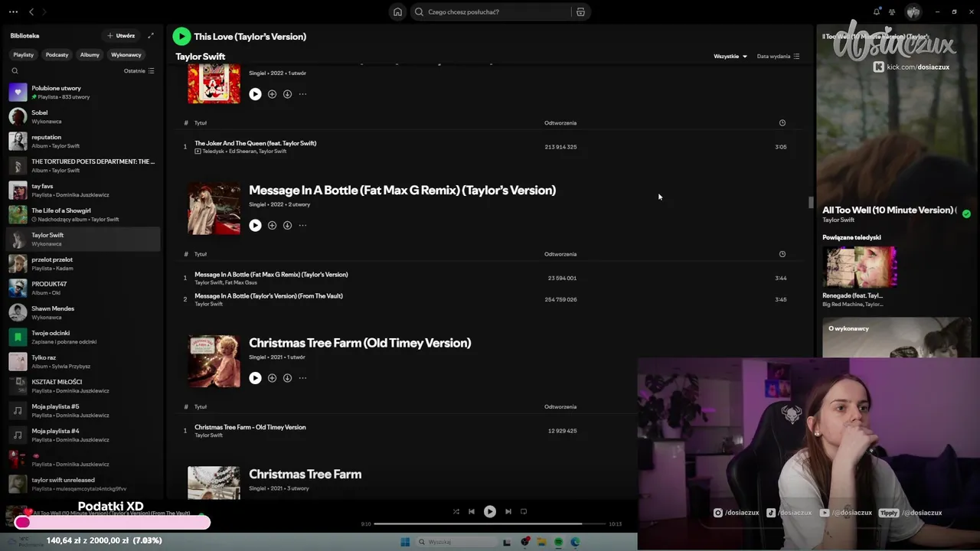Play Message In A Bottle remix single

click(x=255, y=225)
